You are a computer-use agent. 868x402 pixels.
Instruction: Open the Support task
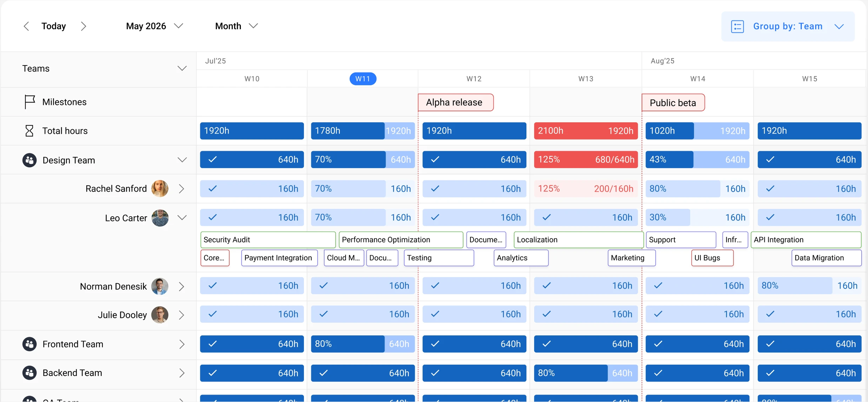tap(681, 240)
